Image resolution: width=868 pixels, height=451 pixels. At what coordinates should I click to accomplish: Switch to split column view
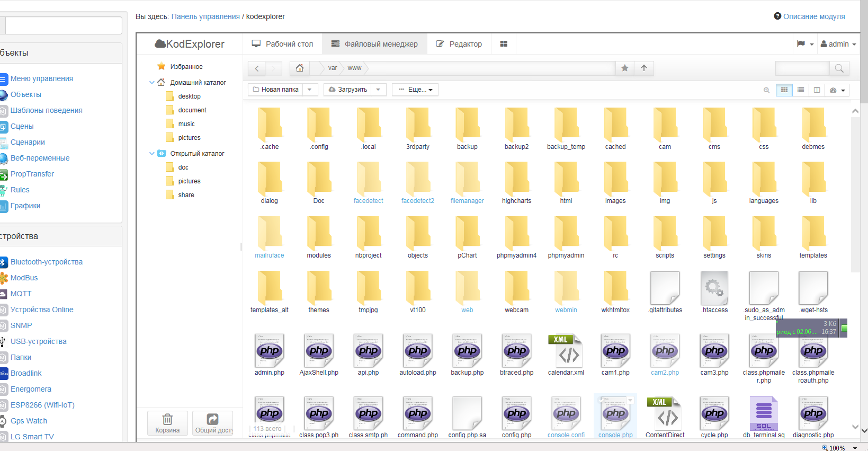click(x=817, y=90)
